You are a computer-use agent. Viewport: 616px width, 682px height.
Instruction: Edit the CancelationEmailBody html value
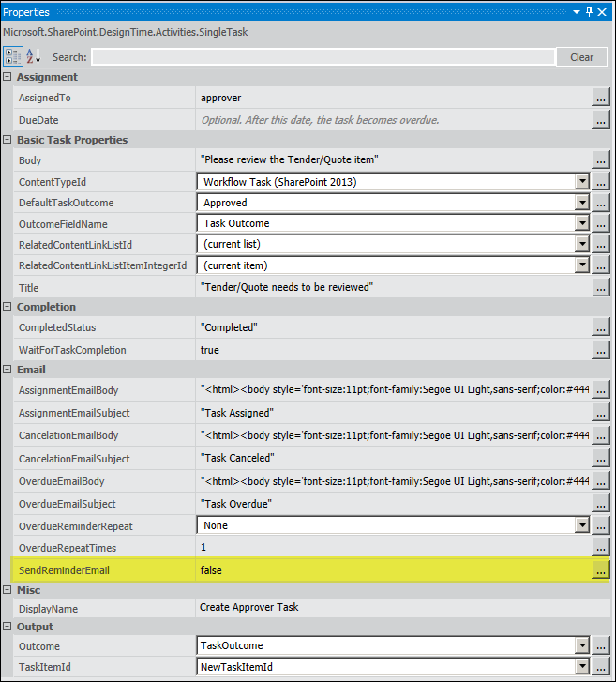coord(395,435)
